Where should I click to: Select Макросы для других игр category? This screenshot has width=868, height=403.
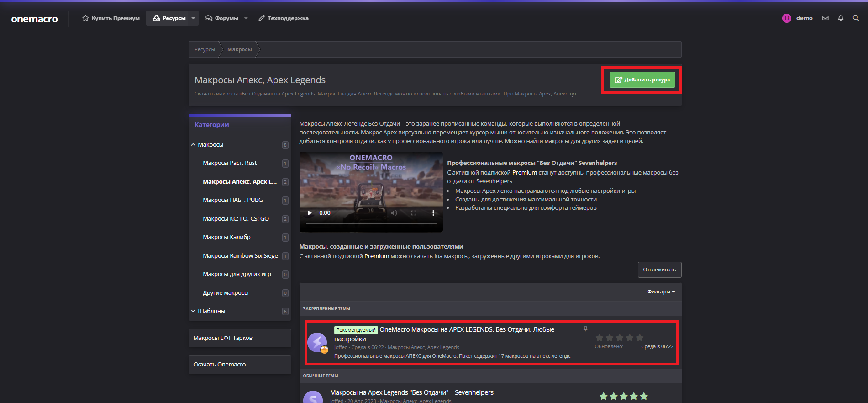click(237, 274)
